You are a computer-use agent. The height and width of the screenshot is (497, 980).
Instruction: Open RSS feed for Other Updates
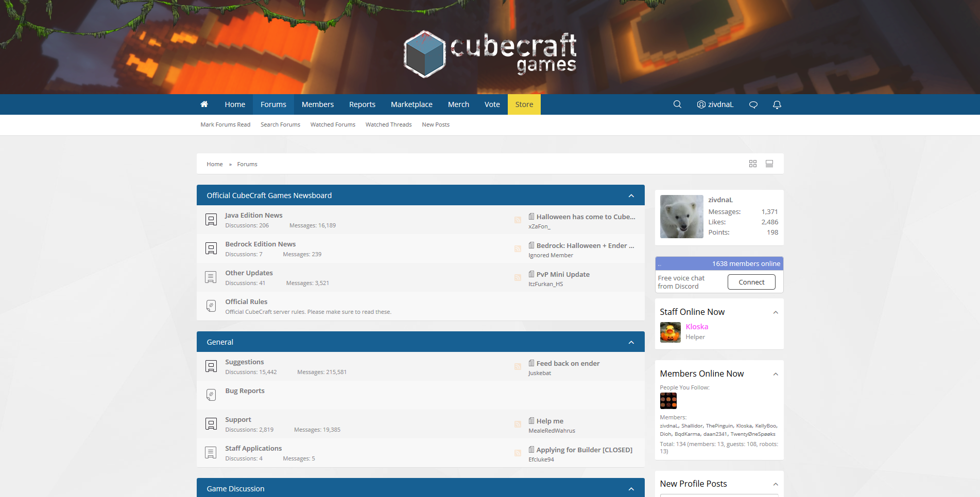tap(518, 278)
